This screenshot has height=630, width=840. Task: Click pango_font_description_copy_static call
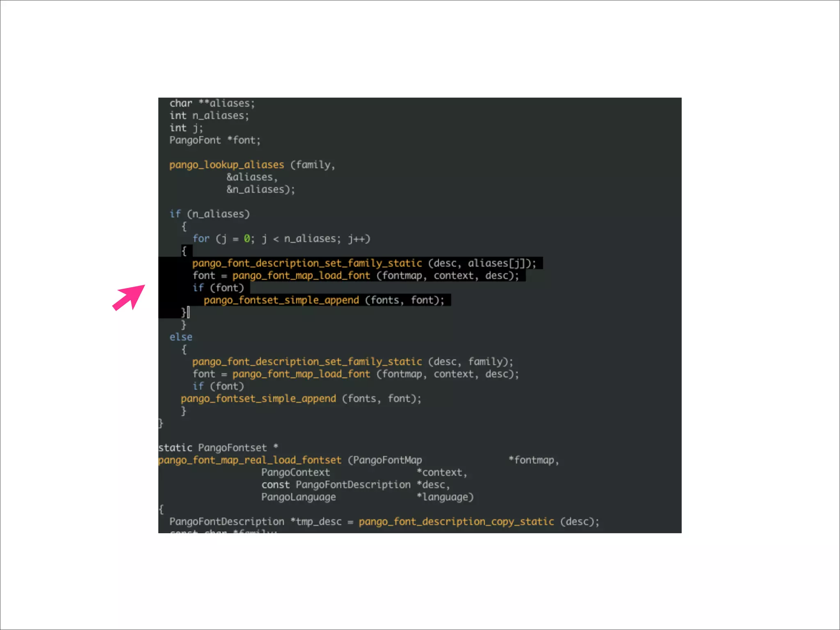tap(456, 522)
